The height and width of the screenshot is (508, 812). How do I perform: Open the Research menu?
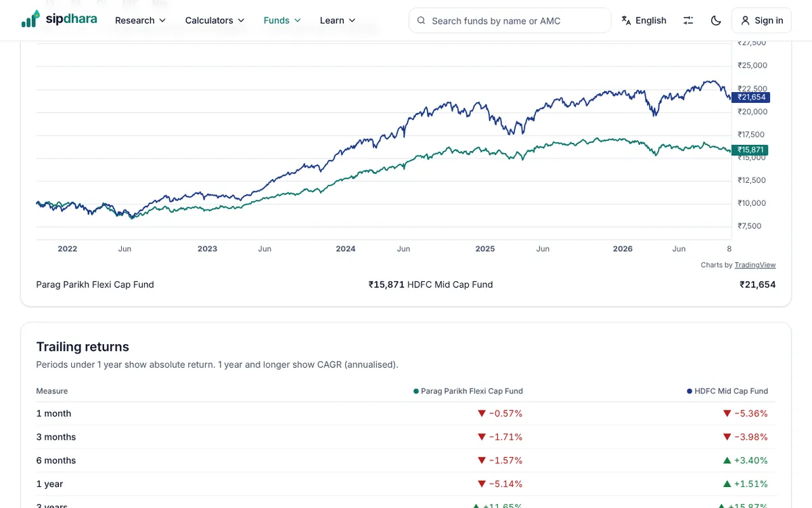tap(140, 20)
